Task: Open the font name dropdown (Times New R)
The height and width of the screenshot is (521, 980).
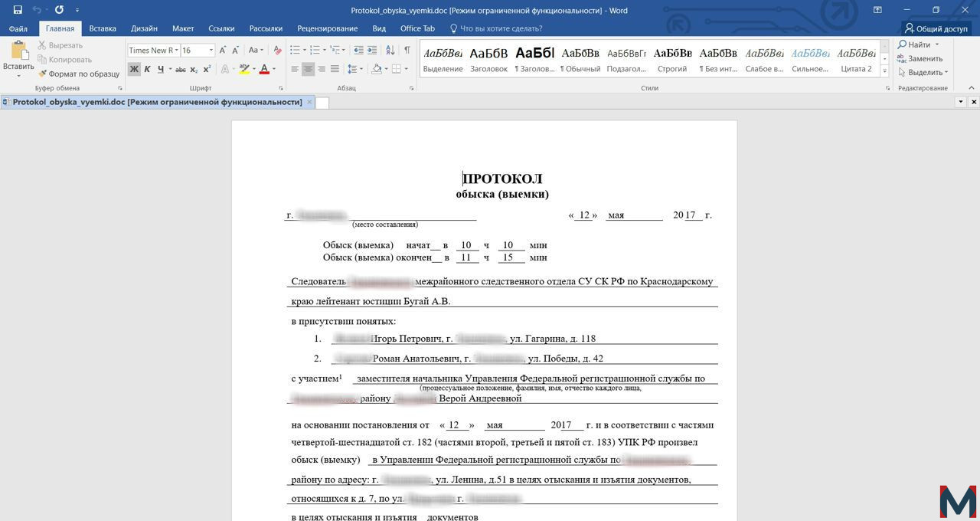Action: point(176,51)
